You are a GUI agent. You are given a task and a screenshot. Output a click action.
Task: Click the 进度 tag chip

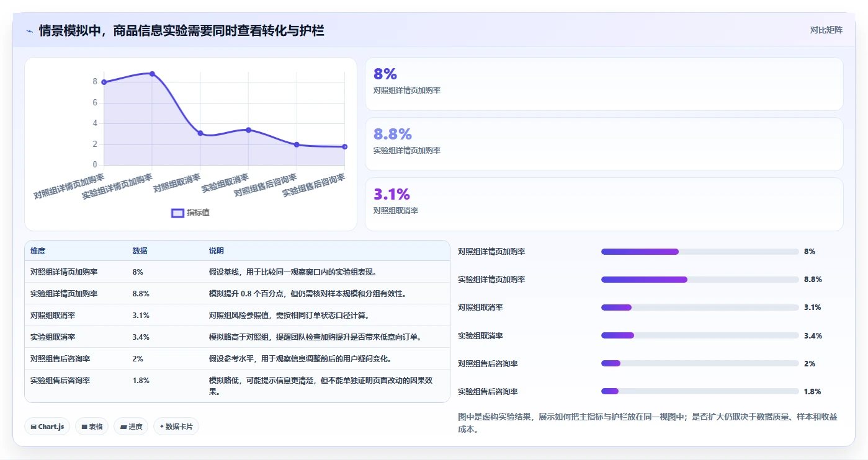coord(131,427)
